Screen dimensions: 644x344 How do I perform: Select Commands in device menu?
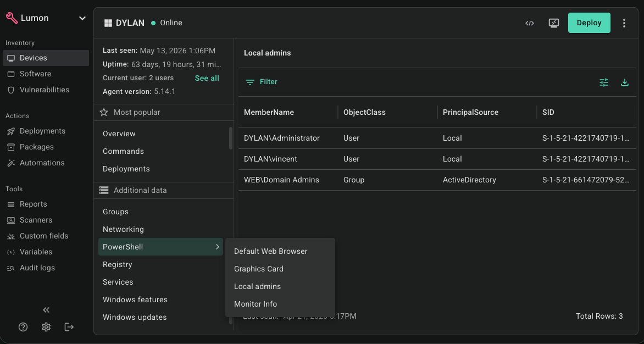click(123, 152)
